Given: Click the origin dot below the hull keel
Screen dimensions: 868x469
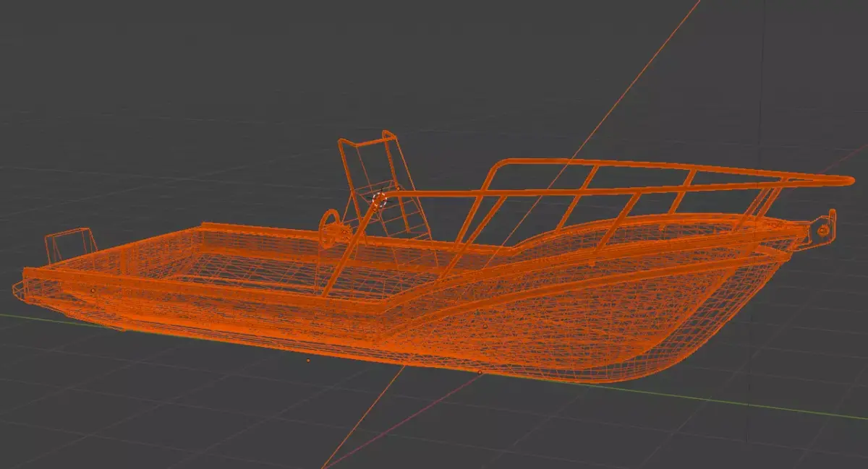Looking at the screenshot, I should [x=308, y=359].
